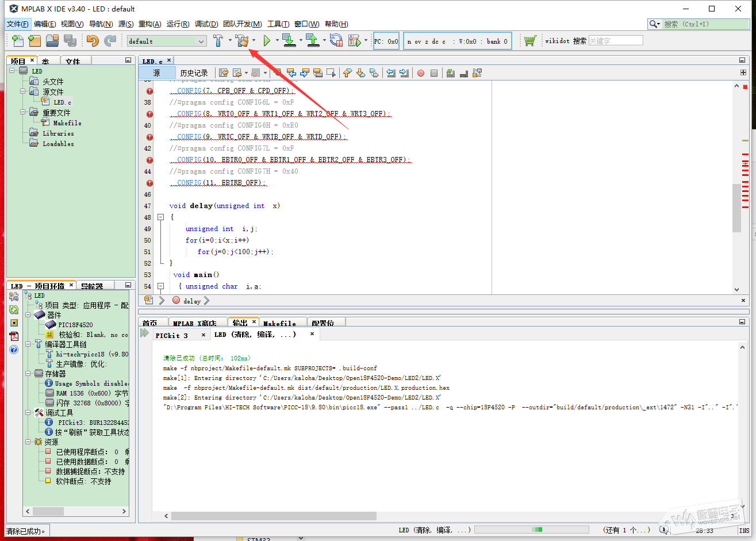
Task: Click the Previous Bookmark icon in editor toolbar
Action: 347,73
